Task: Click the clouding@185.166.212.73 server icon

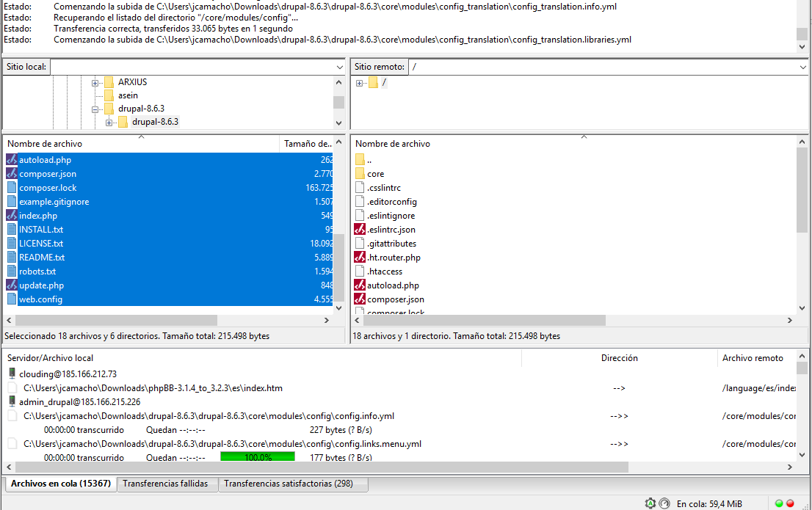Action: (x=12, y=374)
